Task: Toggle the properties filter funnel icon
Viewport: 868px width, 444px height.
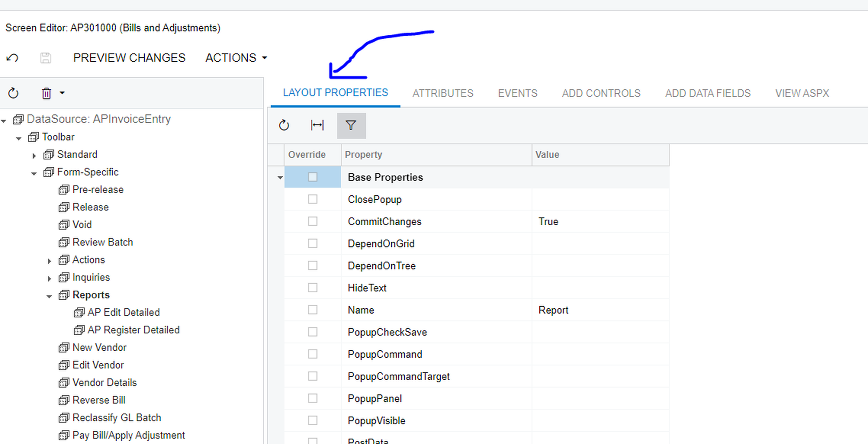Action: coord(351,125)
